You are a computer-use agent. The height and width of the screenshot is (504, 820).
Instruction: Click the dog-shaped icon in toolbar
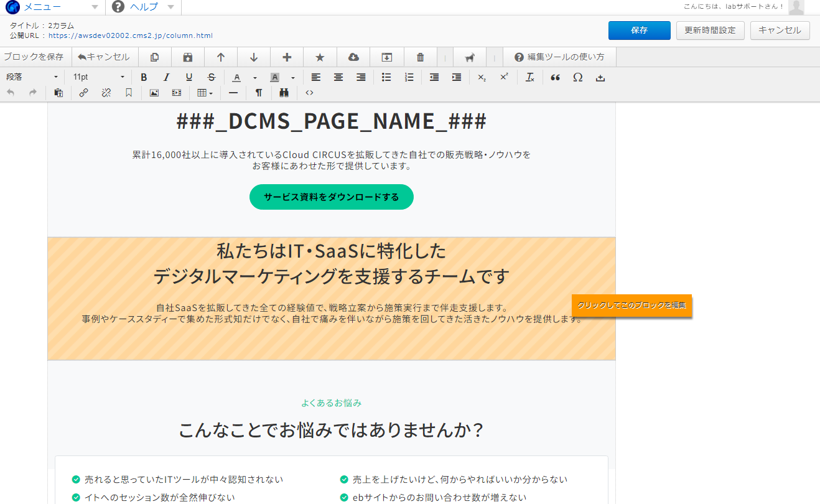click(x=470, y=57)
